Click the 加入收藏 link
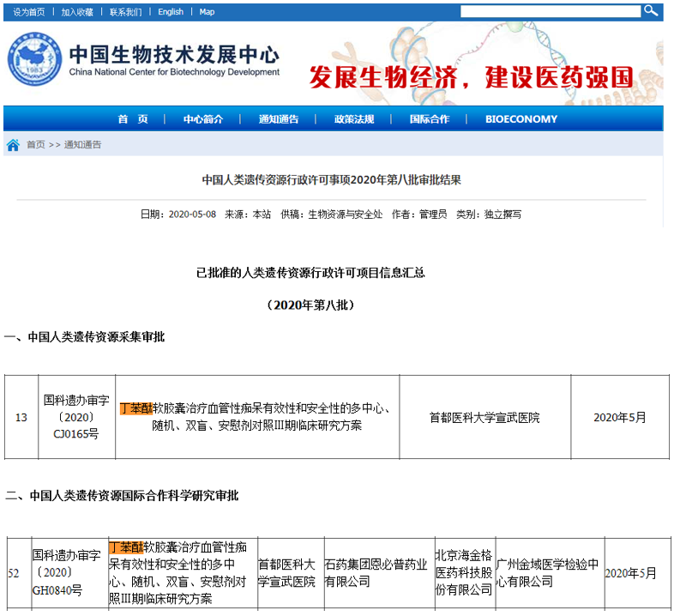674x616 pixels. coord(77,12)
